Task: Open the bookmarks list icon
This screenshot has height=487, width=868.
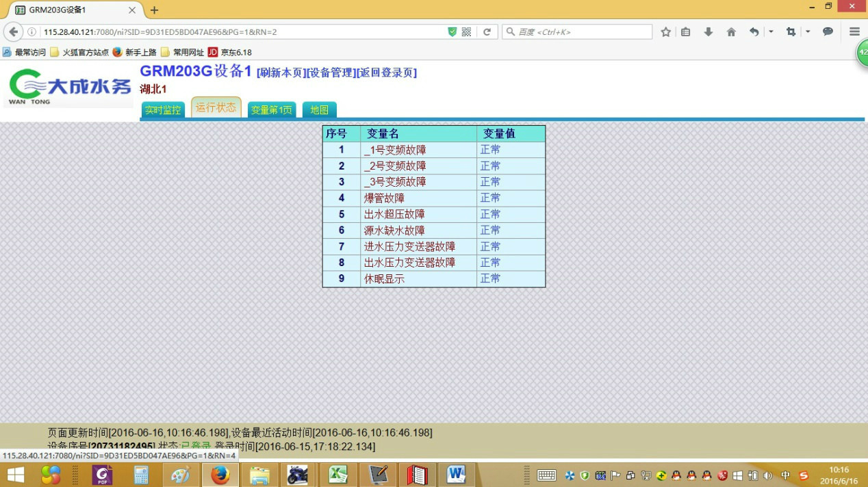Action: [685, 32]
